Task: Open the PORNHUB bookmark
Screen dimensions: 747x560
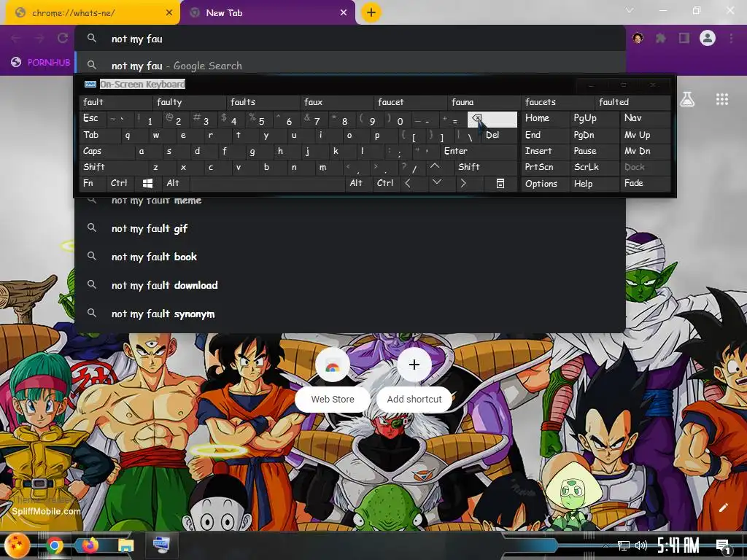Action: (x=41, y=63)
